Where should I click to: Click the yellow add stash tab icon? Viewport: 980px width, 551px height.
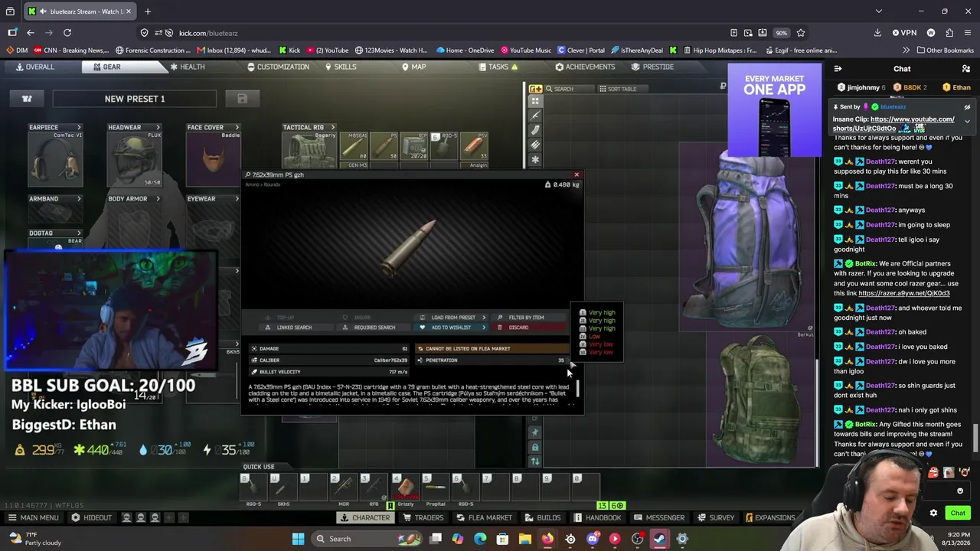click(535, 89)
